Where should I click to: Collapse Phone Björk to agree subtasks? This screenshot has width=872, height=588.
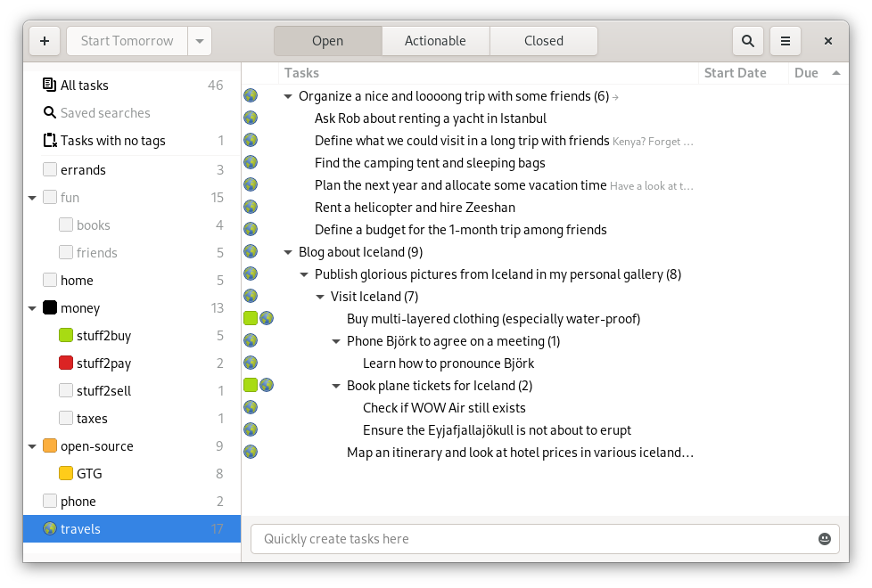(x=336, y=341)
